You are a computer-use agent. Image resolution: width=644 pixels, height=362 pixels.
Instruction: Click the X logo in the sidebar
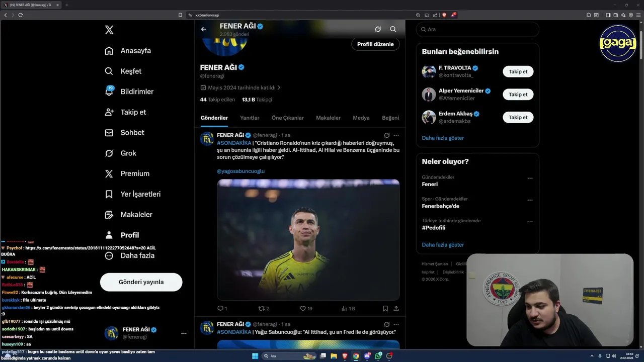coord(109,30)
